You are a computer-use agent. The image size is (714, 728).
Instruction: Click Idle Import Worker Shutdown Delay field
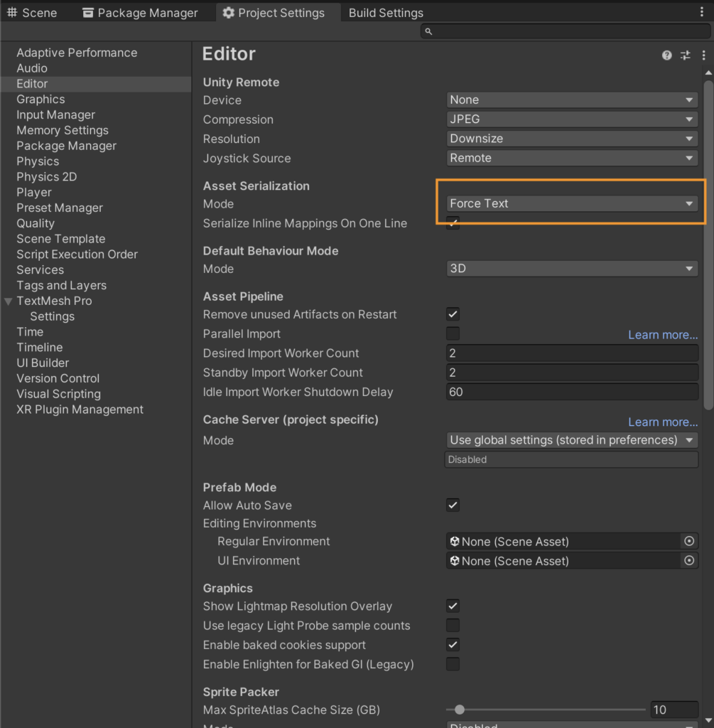[572, 392]
